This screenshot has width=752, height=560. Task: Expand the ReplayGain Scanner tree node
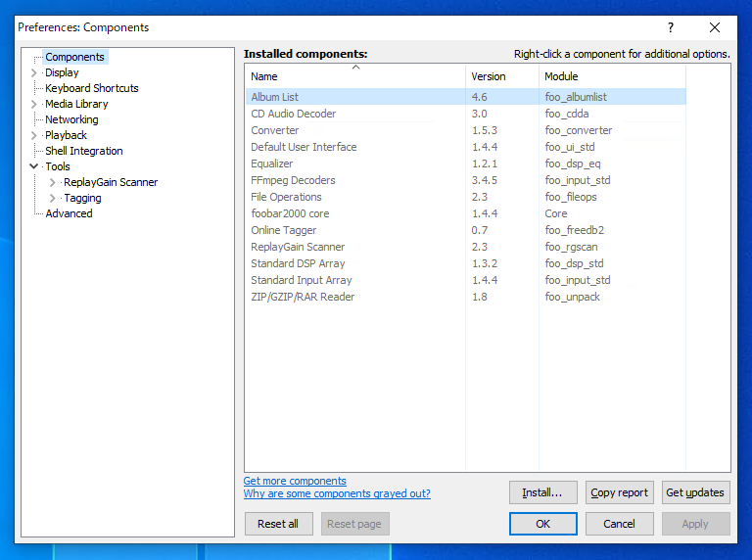coord(53,182)
